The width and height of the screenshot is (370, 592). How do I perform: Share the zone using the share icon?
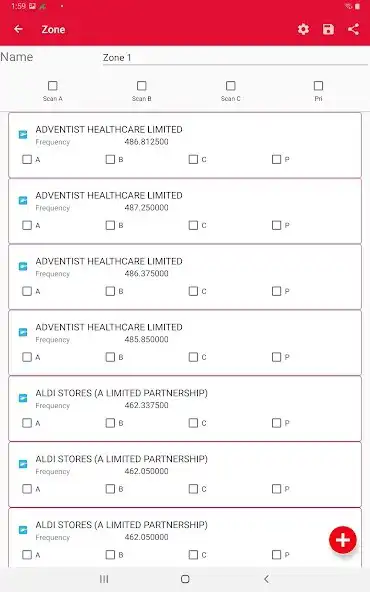(353, 29)
